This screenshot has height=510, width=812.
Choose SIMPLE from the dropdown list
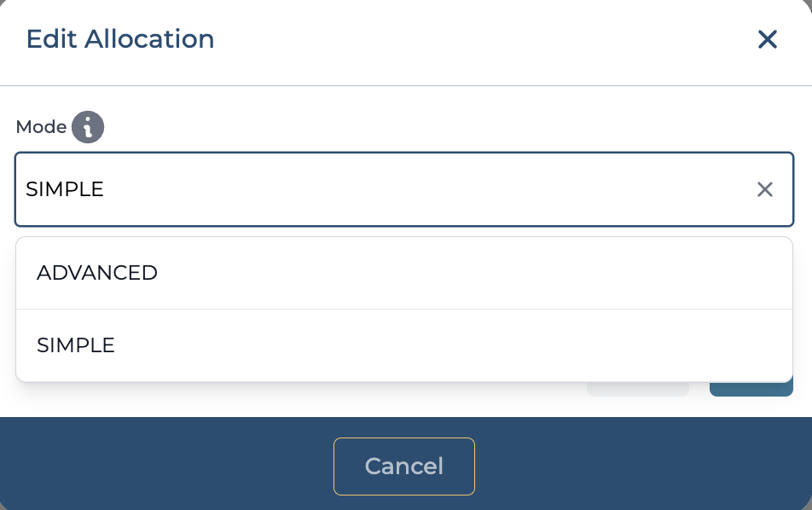(x=76, y=345)
